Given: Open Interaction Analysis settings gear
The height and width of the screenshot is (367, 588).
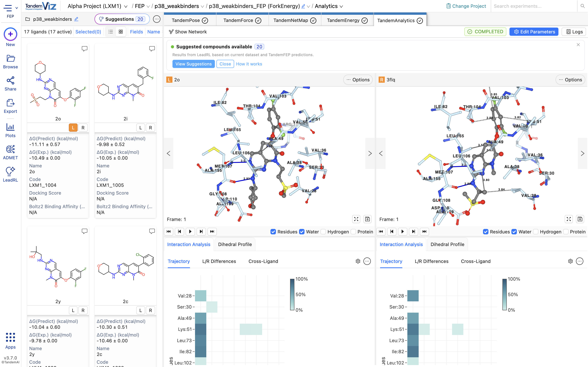Looking at the screenshot, I should click(x=358, y=261).
